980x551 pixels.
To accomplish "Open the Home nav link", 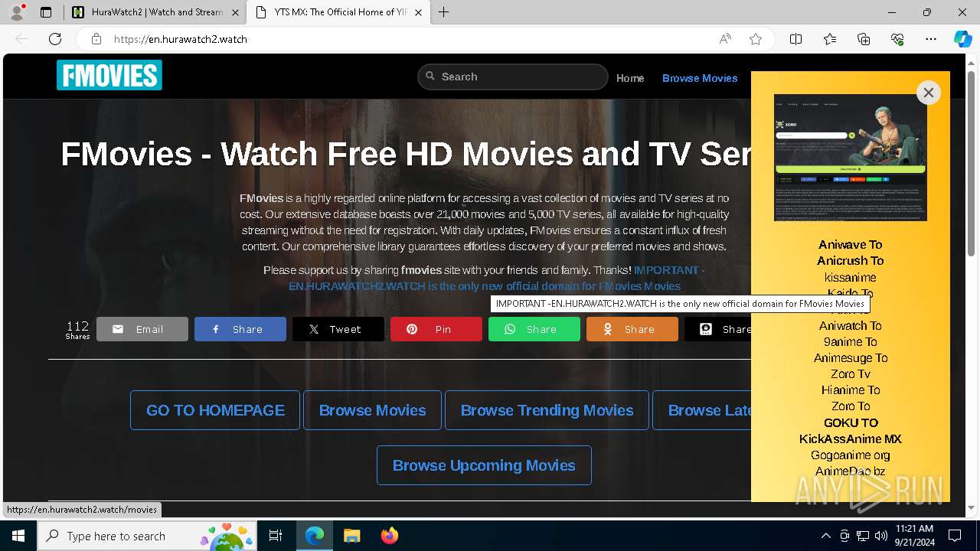I will pyautogui.click(x=630, y=78).
